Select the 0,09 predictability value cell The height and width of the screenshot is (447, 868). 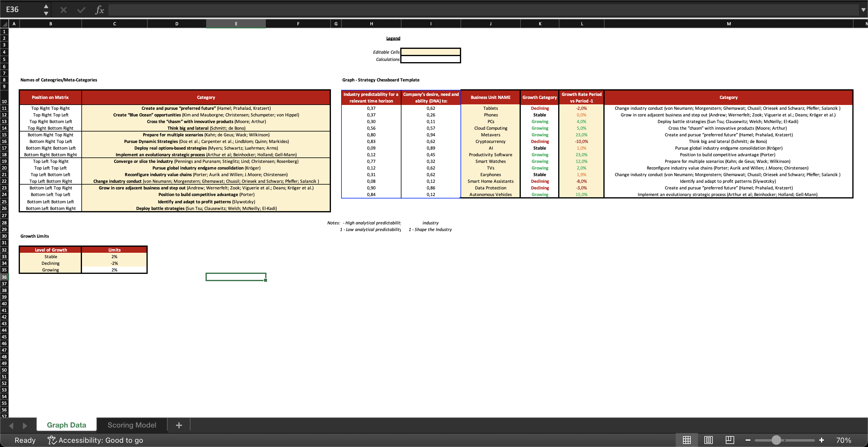pos(371,148)
